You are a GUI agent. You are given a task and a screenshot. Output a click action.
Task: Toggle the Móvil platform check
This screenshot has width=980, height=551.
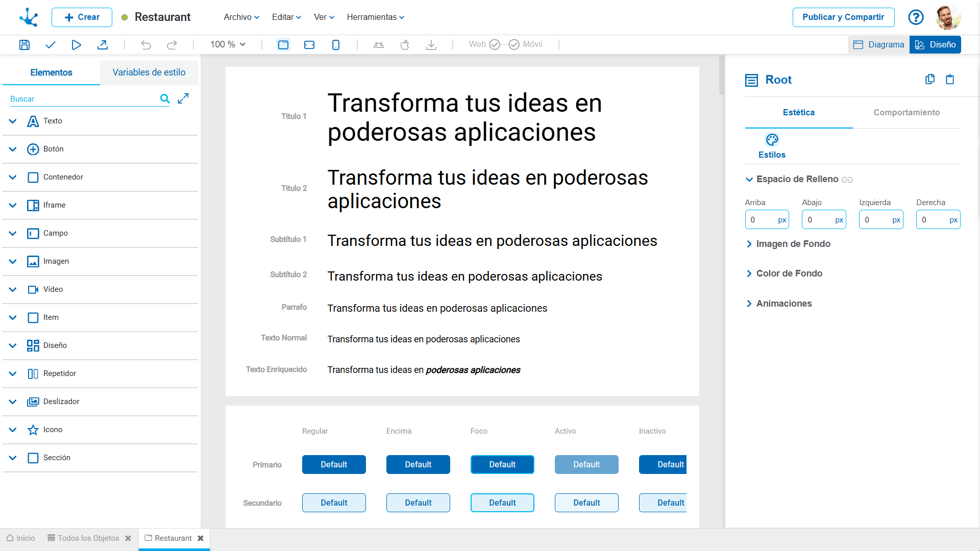pos(514,44)
